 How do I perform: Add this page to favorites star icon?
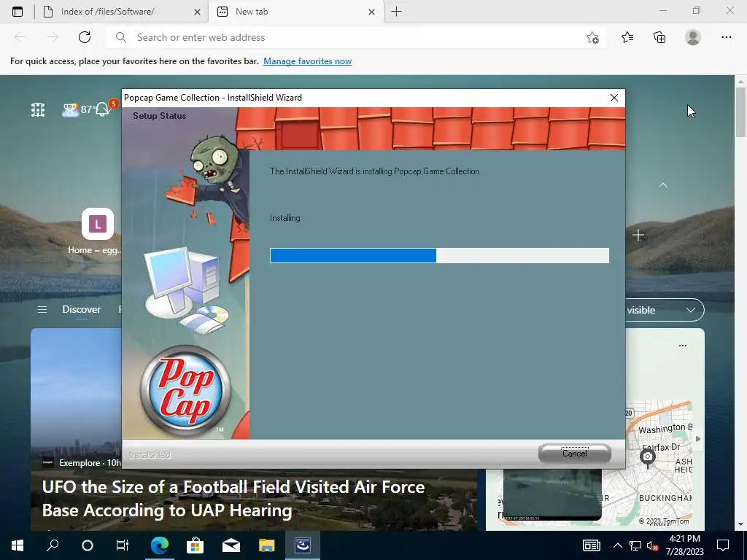pos(592,38)
